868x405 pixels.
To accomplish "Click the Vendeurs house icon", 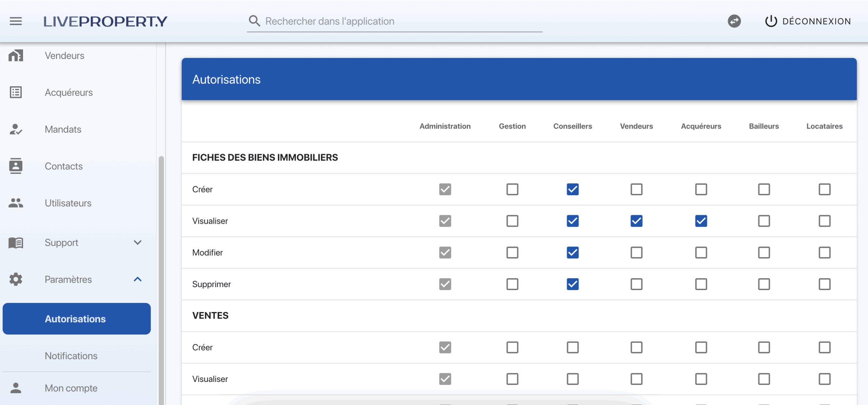I will click(16, 55).
